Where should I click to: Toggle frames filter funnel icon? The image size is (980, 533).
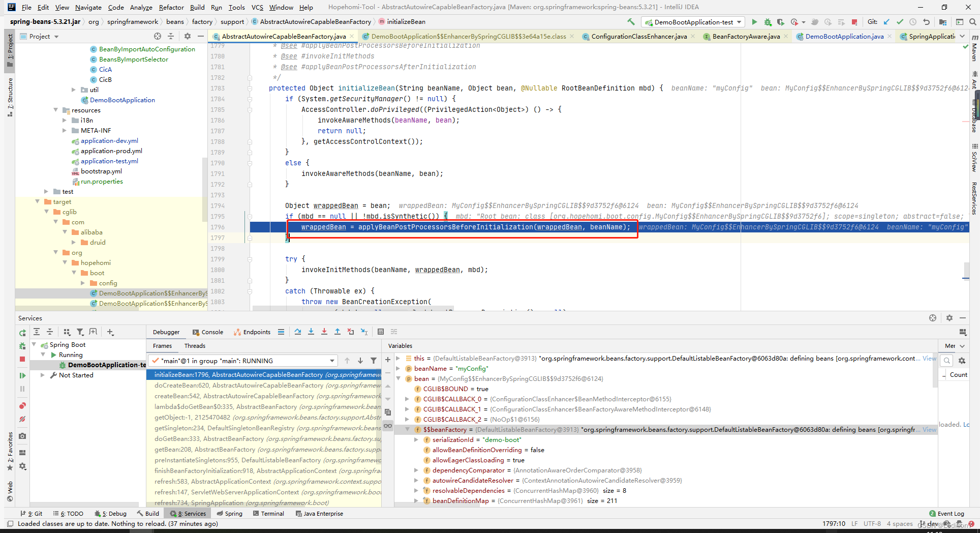374,361
